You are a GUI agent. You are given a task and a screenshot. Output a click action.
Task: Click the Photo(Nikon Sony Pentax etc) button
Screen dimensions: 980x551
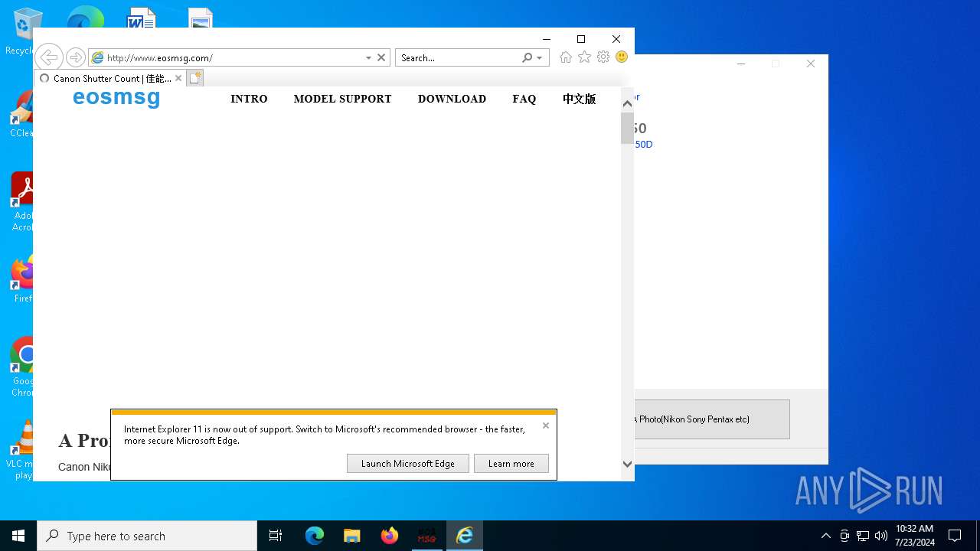pyautogui.click(x=712, y=419)
